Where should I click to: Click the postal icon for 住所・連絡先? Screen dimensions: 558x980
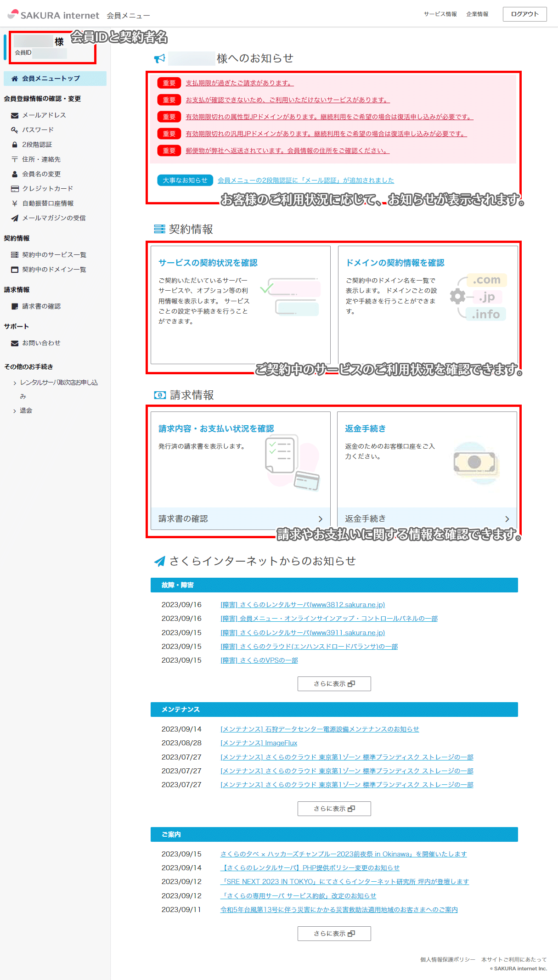pos(15,159)
